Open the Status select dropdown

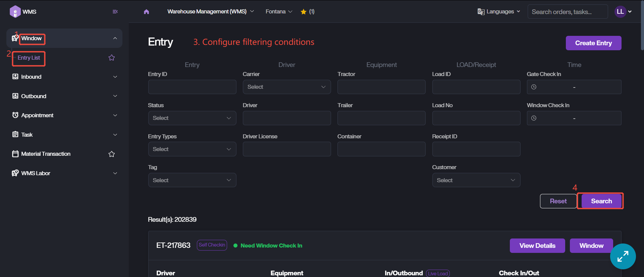192,118
